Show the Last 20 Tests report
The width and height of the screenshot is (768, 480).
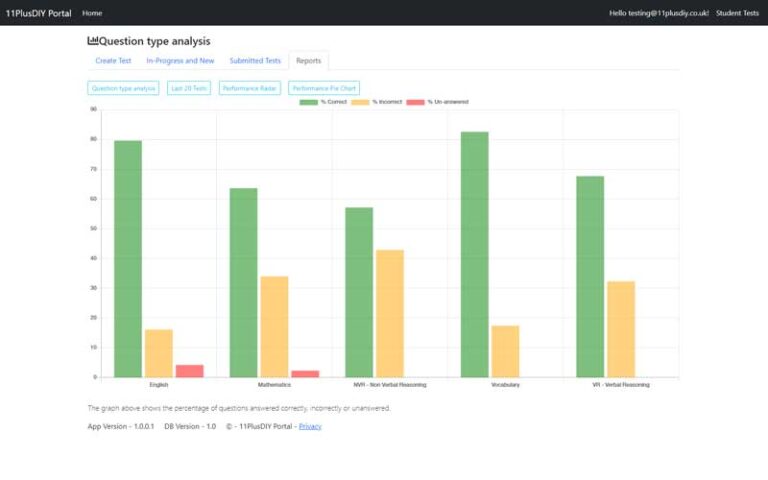pyautogui.click(x=189, y=88)
